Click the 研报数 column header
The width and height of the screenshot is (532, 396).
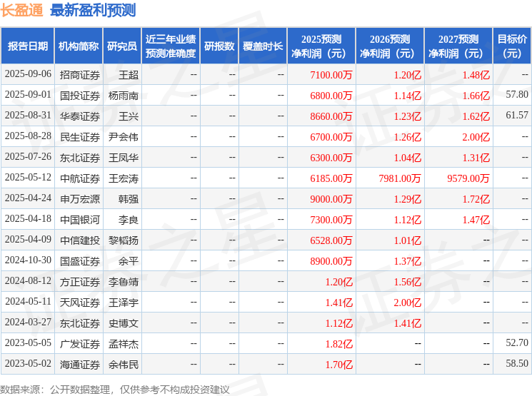[x=219, y=46]
